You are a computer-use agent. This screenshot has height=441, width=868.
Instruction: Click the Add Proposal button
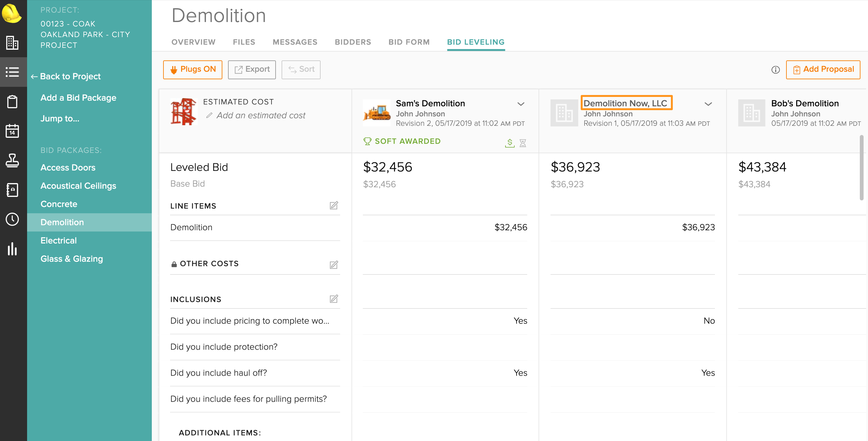(823, 70)
